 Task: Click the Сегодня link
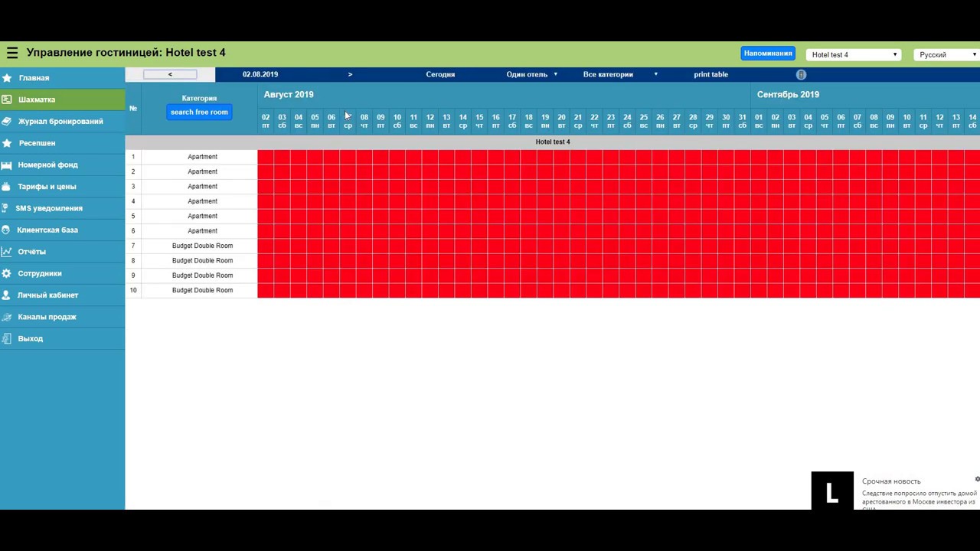pos(440,75)
